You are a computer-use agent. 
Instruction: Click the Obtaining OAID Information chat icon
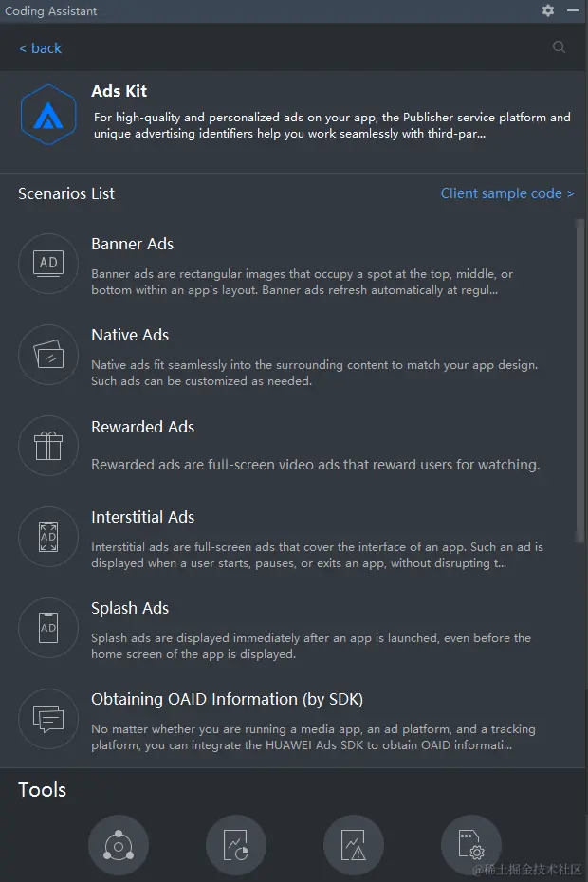[x=48, y=719]
